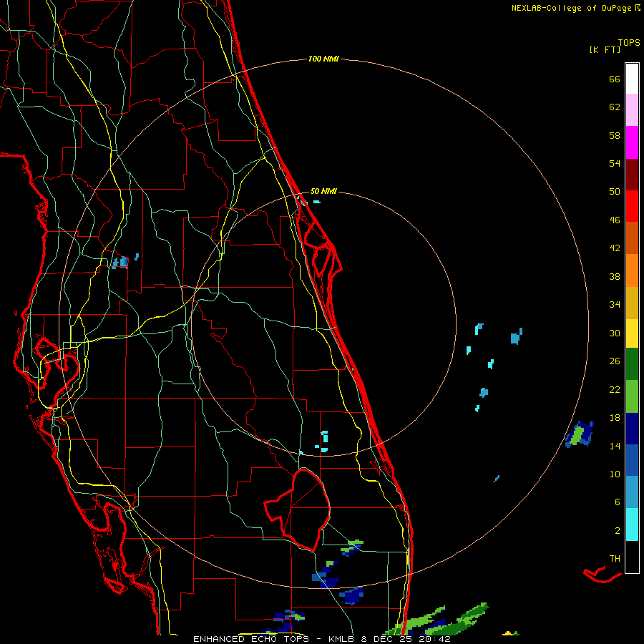Click the medium blue legend swatch
Screen dimensions: 644x644
pos(632,460)
